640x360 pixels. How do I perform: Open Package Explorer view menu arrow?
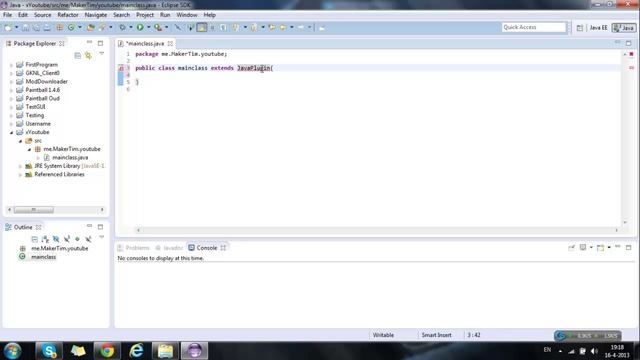[102, 54]
